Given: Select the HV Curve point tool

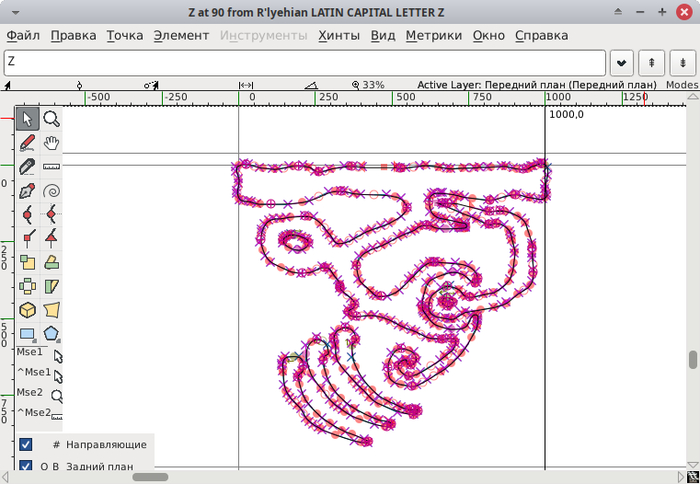Looking at the screenshot, I should click(x=51, y=215).
